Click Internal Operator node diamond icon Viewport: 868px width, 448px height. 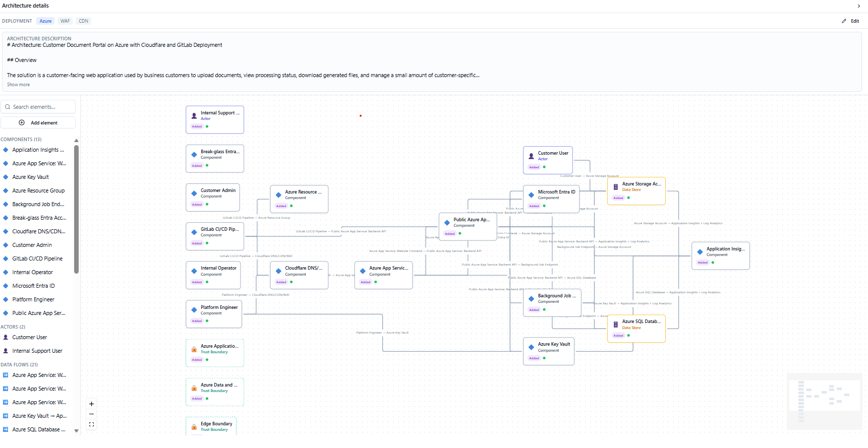(194, 271)
